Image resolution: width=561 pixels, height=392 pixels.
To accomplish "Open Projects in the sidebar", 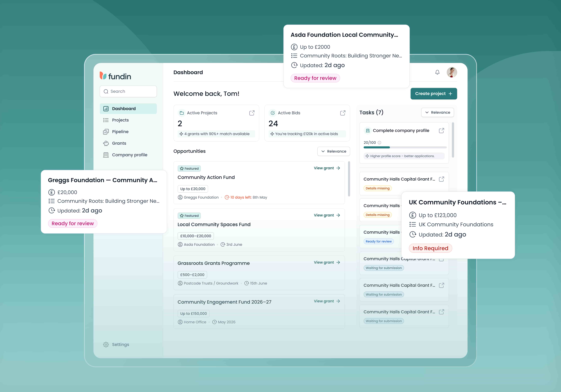I will (x=128, y=120).
